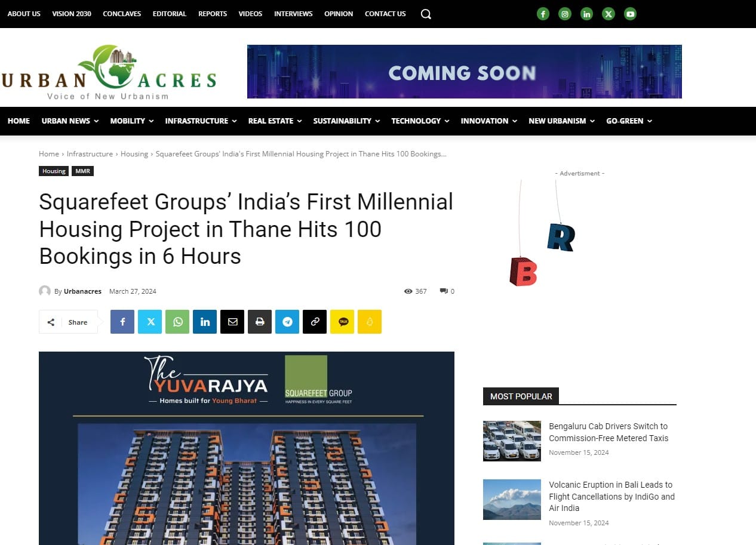756x545 pixels.
Task: Open the Editorial menu item
Action: point(170,14)
